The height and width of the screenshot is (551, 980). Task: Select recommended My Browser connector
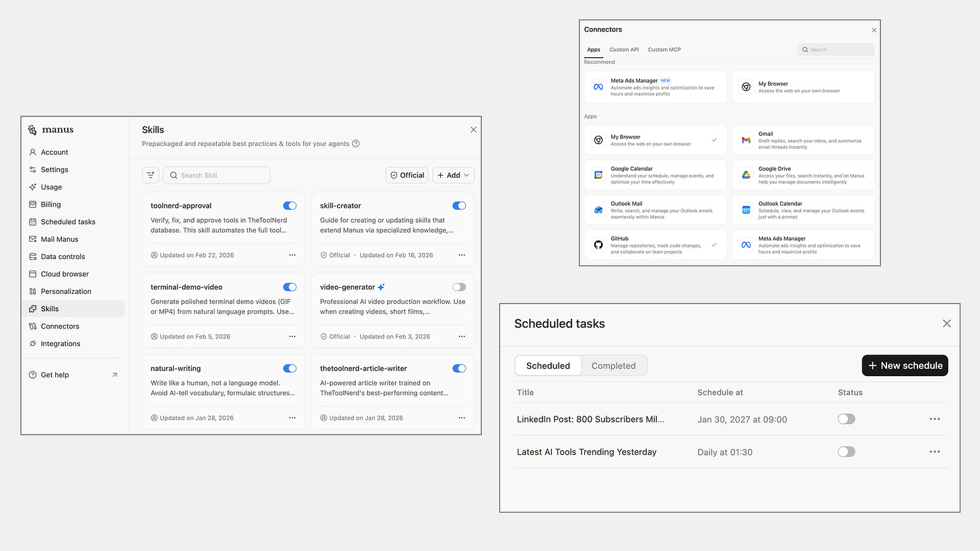tap(803, 87)
